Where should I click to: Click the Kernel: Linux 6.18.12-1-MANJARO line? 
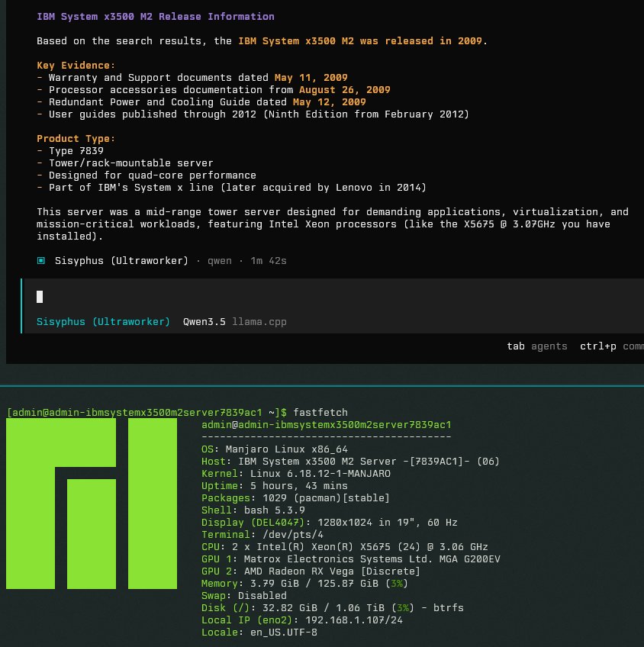[296, 473]
